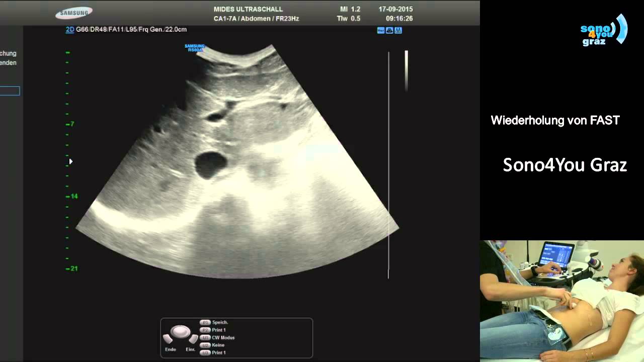This screenshot has height=362, width=644.
Task: Click the examiner video thumbnail
Action: (562, 301)
